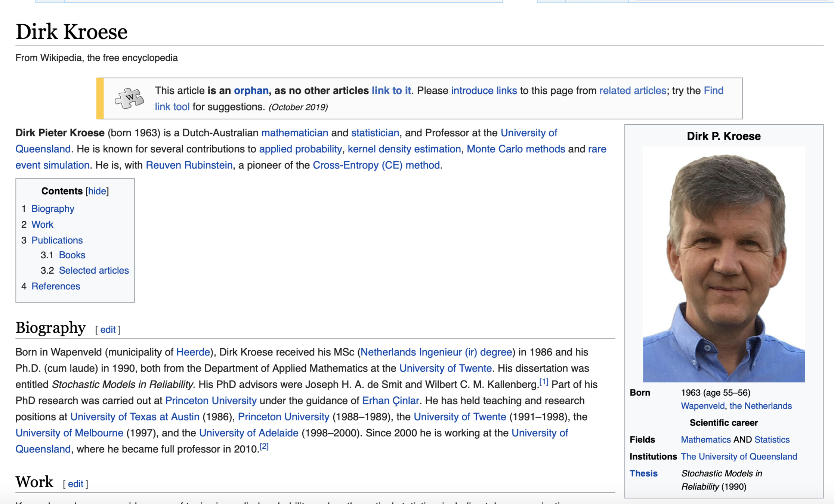Open the orphan article link
This screenshot has height=504, width=834.
(251, 91)
